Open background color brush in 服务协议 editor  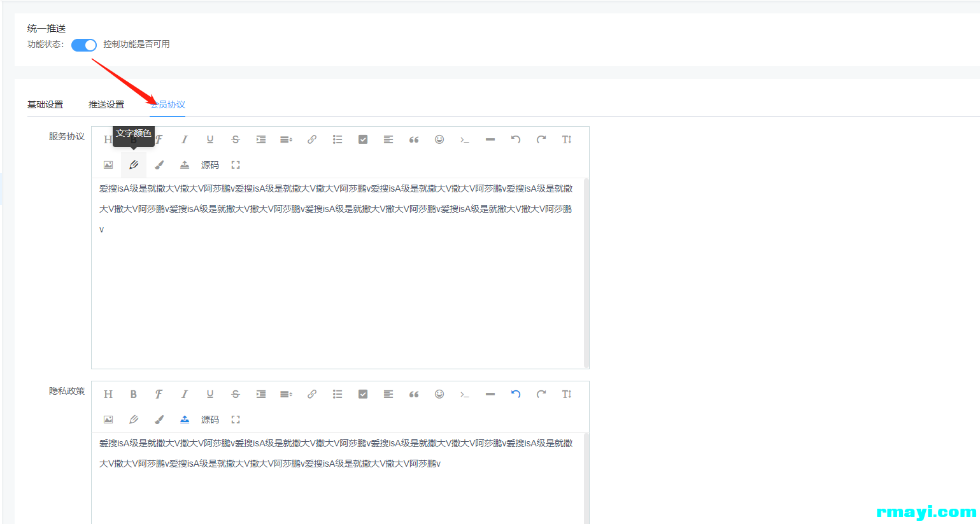(159, 165)
